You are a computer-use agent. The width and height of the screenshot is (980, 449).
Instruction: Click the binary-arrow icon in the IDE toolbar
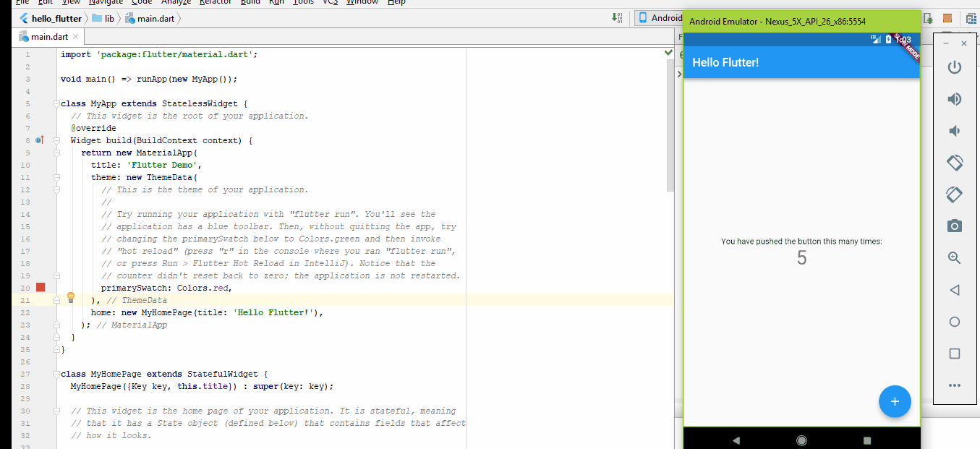tap(617, 18)
